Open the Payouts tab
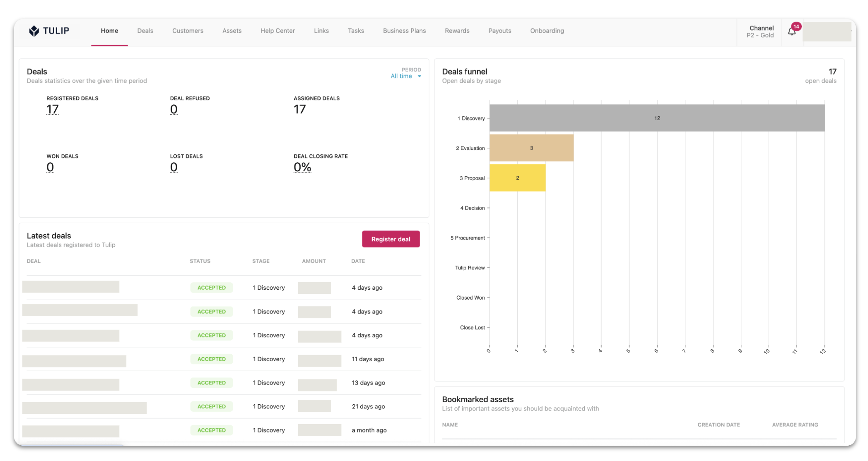The width and height of the screenshot is (868, 461). 499,31
